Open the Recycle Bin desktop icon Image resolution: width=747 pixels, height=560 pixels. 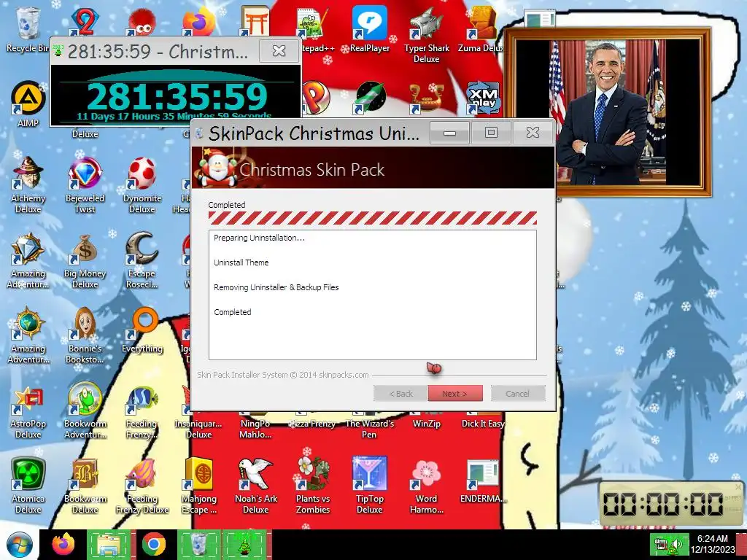(28, 29)
